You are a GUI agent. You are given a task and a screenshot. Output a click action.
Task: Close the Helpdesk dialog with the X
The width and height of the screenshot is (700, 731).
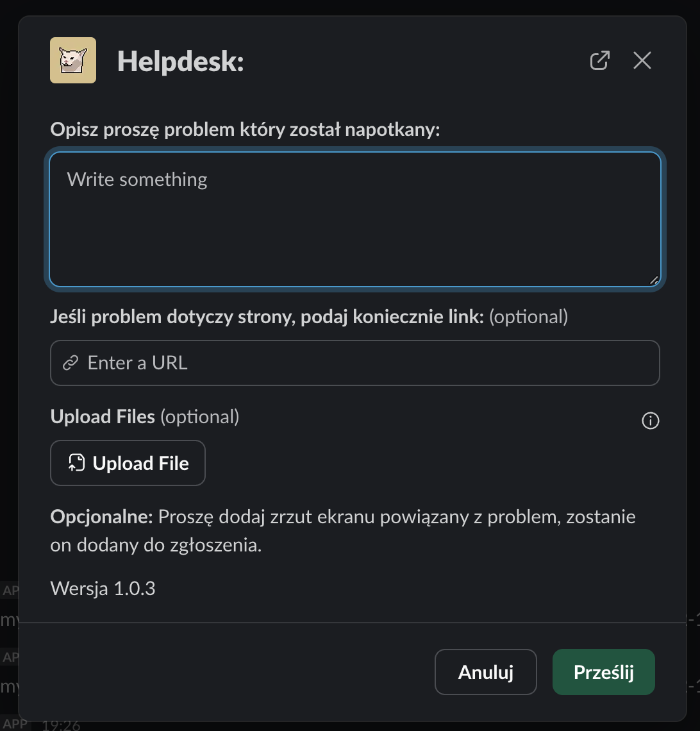click(x=642, y=60)
